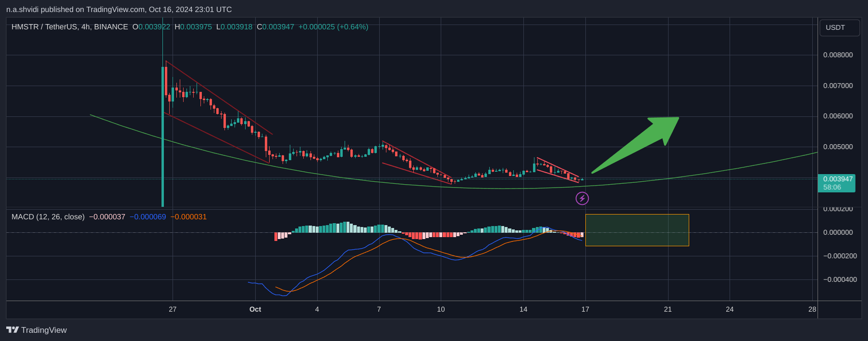
Task: Click the −0.000200 MACD axis label
Action: click(840, 256)
